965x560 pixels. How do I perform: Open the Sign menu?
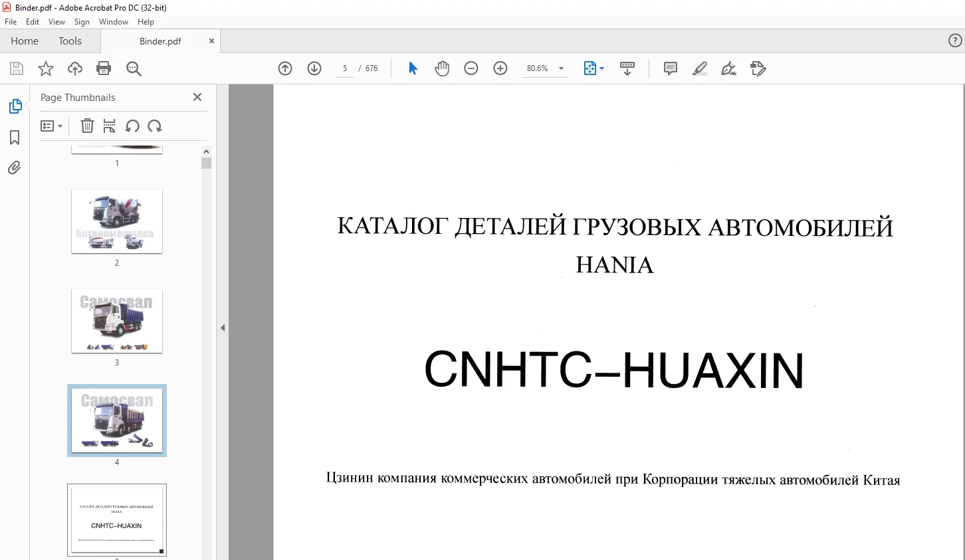(82, 22)
